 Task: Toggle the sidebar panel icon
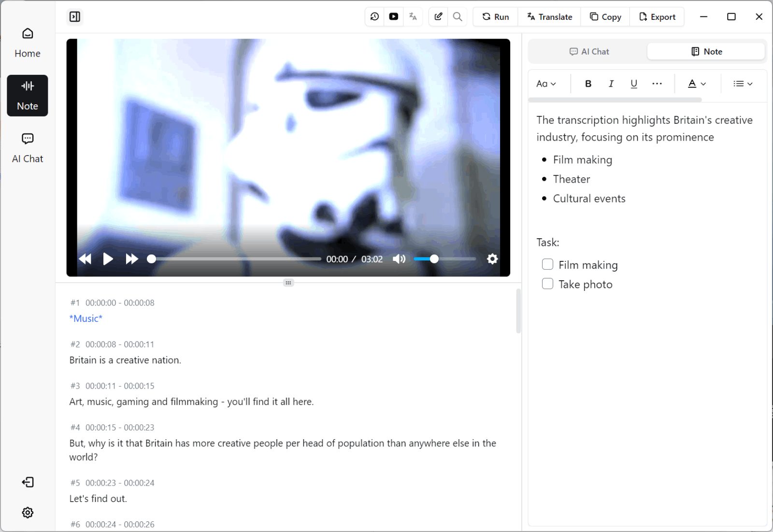click(x=75, y=17)
